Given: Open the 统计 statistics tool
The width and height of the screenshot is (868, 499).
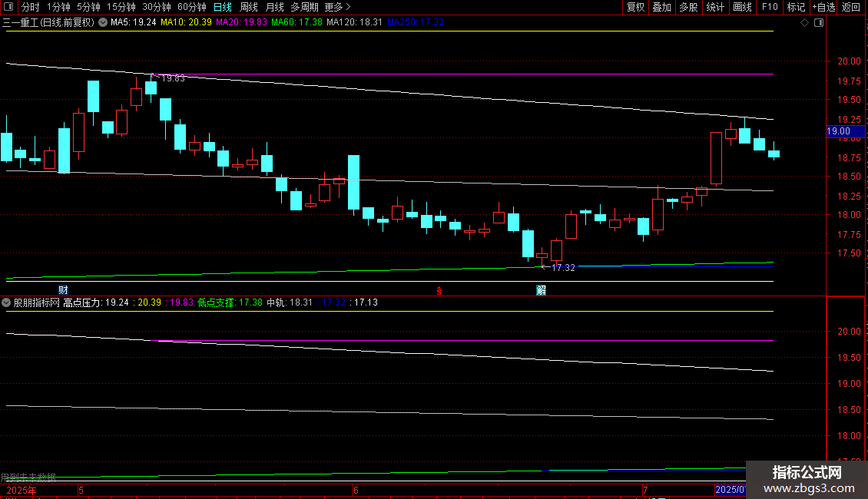Looking at the screenshot, I should [x=715, y=7].
